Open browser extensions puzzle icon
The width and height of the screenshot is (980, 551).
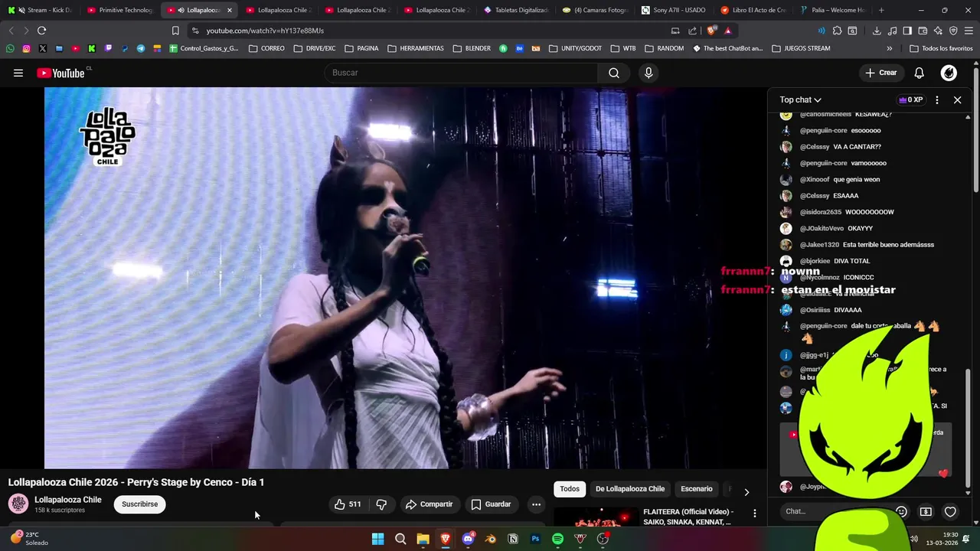click(x=837, y=31)
